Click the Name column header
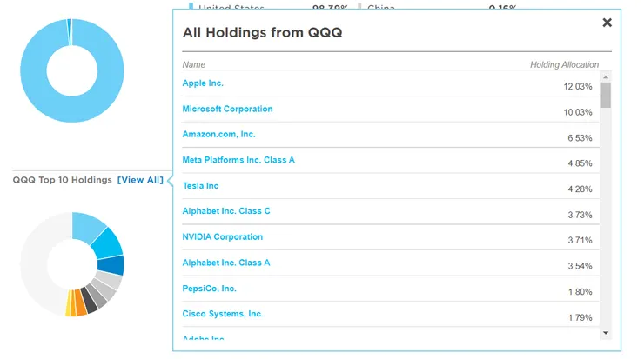This screenshot has width=644, height=359. 193,65
